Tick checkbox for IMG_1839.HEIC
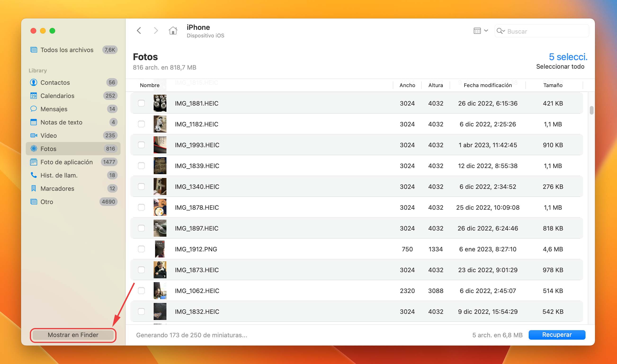Screen dimensions: 617x364 [x=141, y=166]
